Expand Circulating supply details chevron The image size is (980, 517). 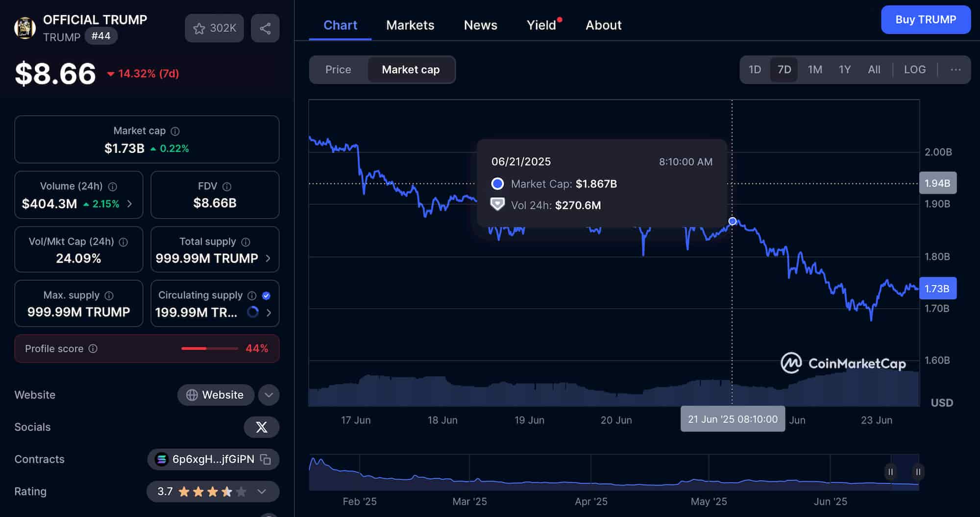point(269,312)
